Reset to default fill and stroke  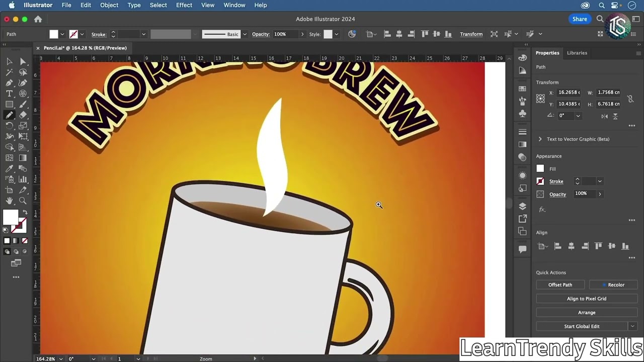pos(6,230)
